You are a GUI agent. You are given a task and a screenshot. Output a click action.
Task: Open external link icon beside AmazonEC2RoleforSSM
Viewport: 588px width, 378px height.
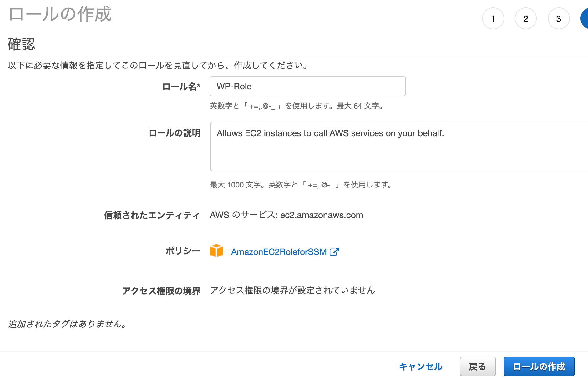(x=334, y=252)
